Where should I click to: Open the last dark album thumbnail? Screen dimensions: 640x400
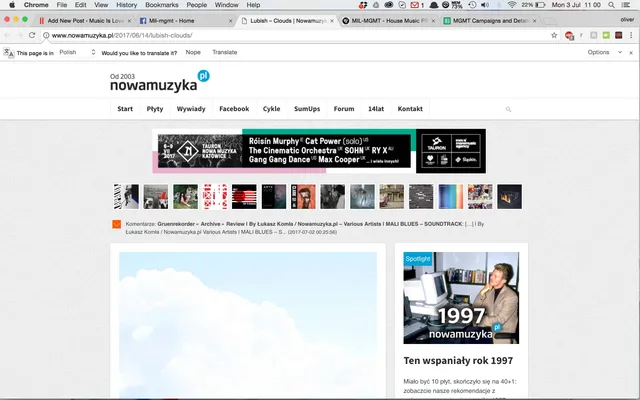point(509,196)
